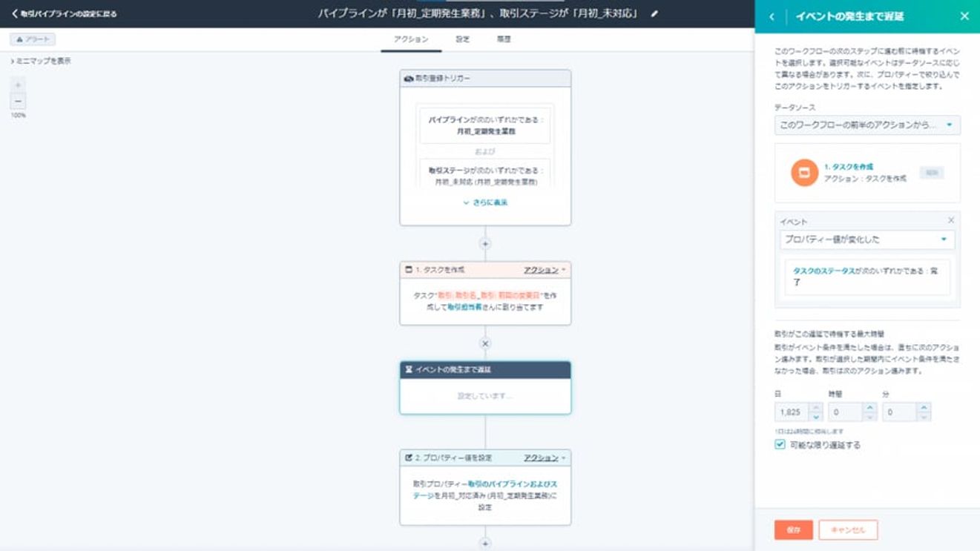Click 取引のパイプラインおよびステージ property link
The width and height of the screenshot is (980, 551).
(485, 490)
